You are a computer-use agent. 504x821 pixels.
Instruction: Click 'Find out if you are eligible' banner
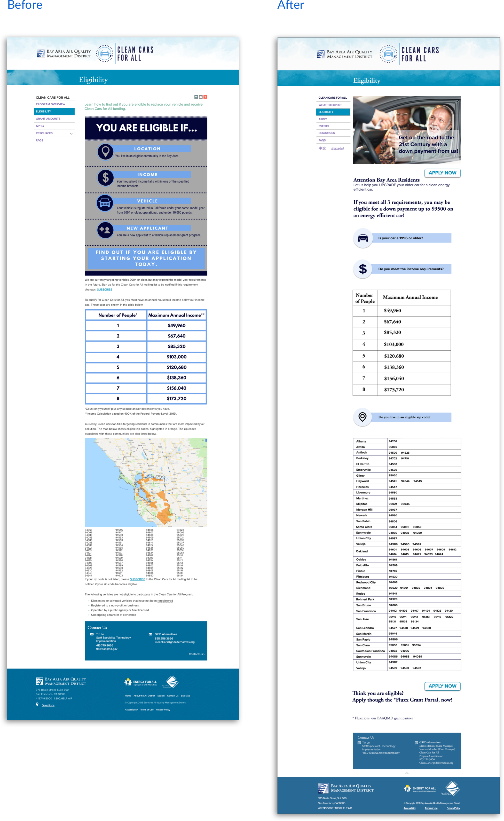[x=146, y=258]
